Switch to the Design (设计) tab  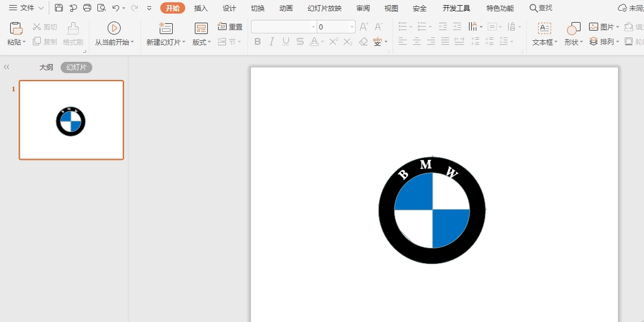pyautogui.click(x=229, y=9)
